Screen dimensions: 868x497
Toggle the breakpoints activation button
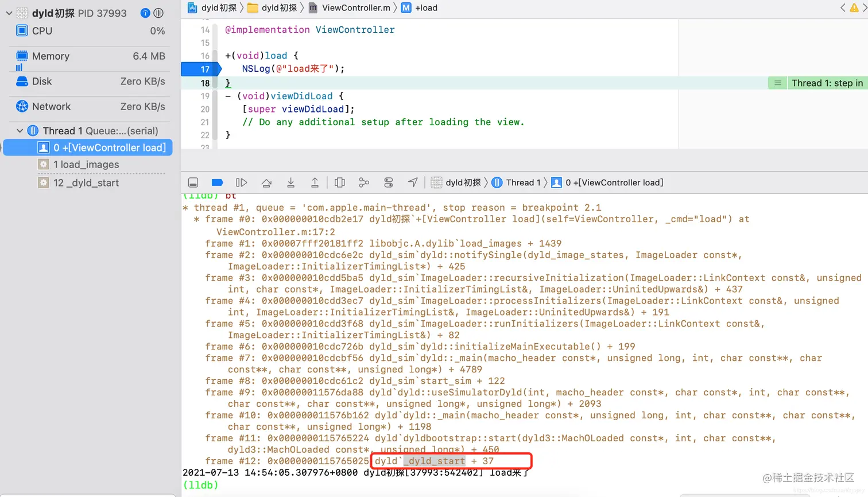pos(217,183)
